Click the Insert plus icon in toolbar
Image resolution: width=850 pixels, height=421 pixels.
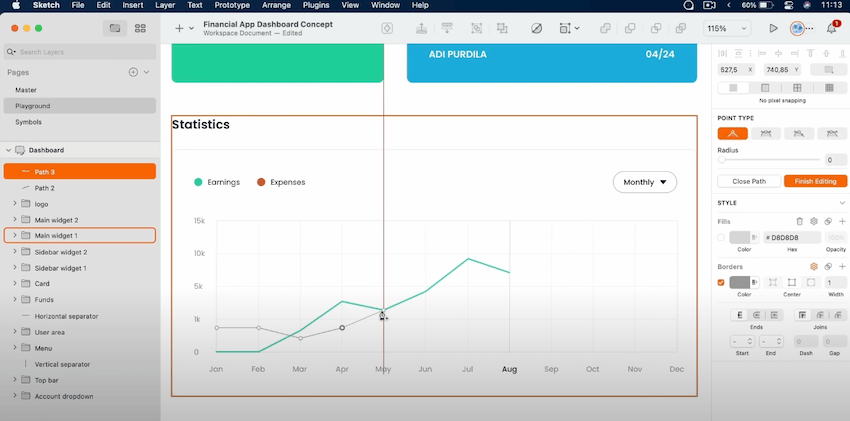[179, 28]
